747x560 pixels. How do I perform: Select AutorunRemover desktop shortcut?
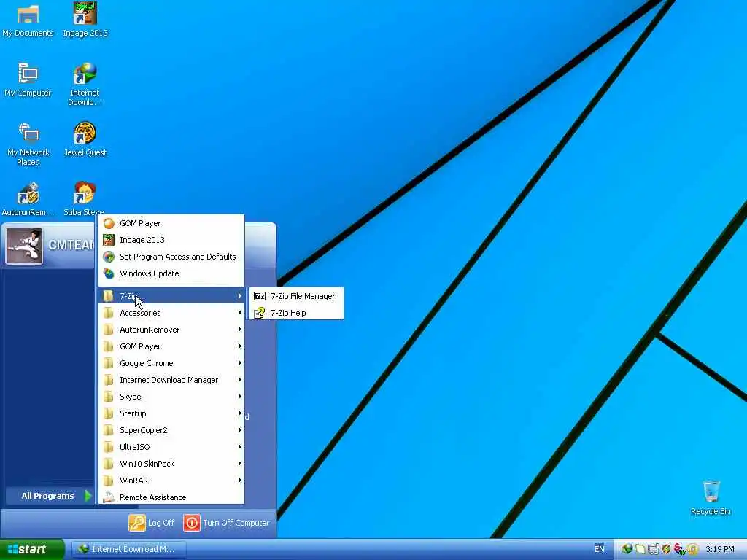28,199
